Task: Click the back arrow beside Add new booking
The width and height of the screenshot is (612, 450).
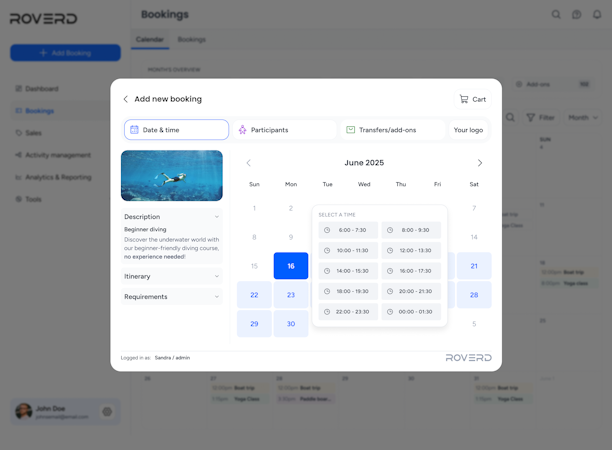Action: click(126, 99)
